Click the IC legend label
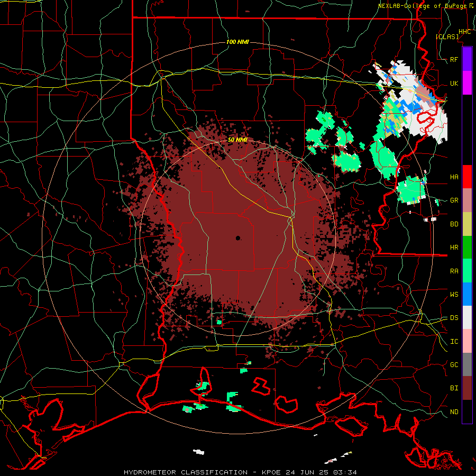This screenshot has width=476, height=476. coord(454,342)
